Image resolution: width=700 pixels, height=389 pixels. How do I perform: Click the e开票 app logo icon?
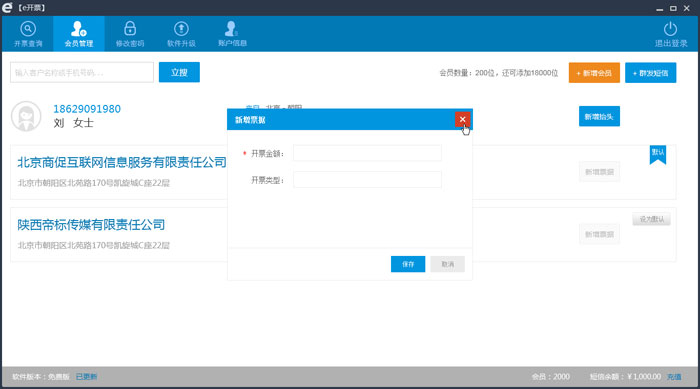(x=7, y=8)
